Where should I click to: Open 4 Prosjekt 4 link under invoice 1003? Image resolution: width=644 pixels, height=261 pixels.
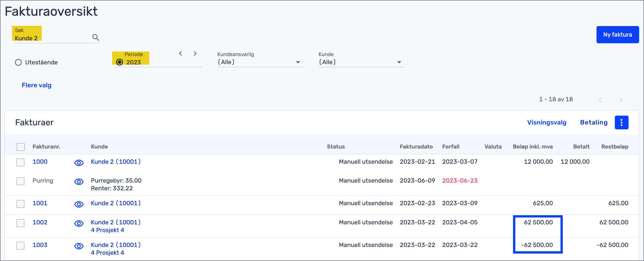click(x=108, y=253)
